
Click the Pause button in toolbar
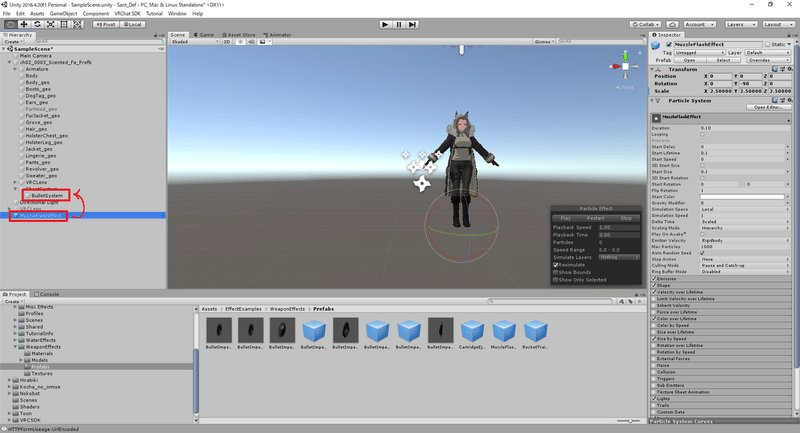[399, 24]
